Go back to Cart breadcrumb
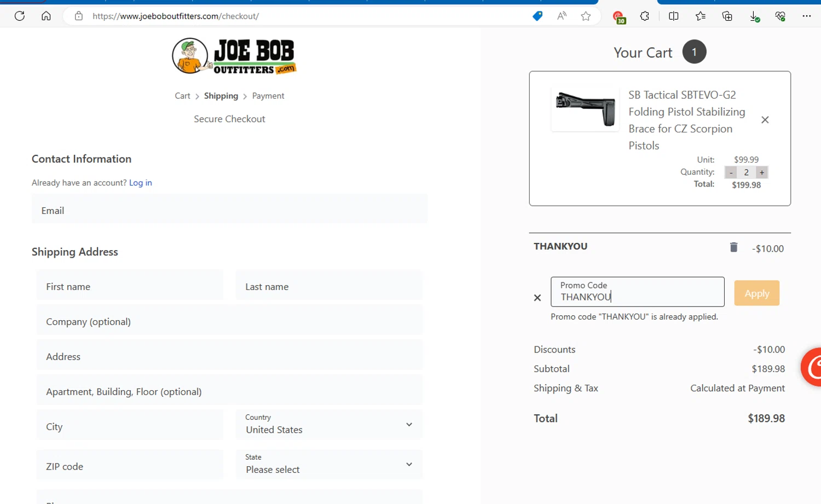Image resolution: width=821 pixels, height=504 pixels. 182,96
